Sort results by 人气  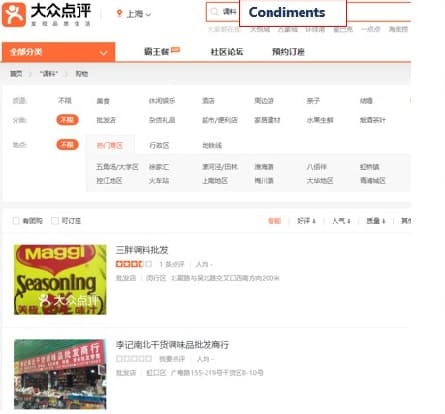point(341,221)
